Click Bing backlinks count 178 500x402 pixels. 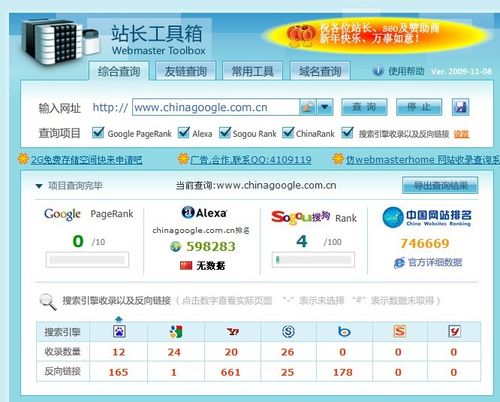click(343, 372)
